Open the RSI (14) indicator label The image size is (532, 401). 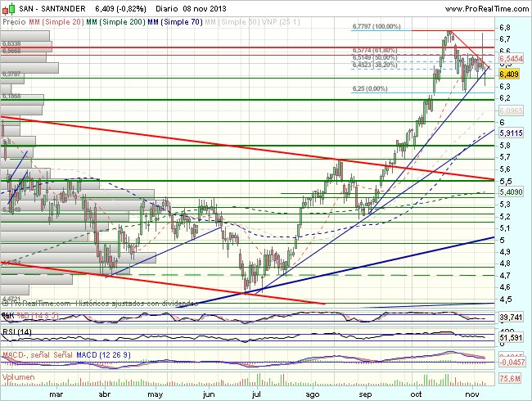(17, 331)
